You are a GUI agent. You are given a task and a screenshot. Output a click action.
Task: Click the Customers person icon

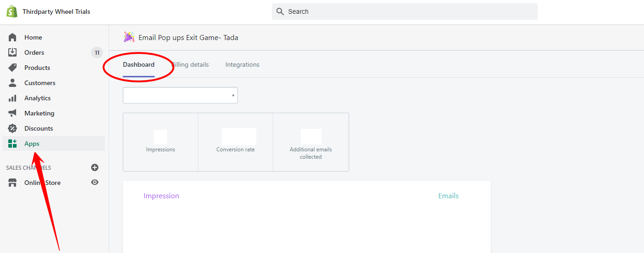point(12,83)
